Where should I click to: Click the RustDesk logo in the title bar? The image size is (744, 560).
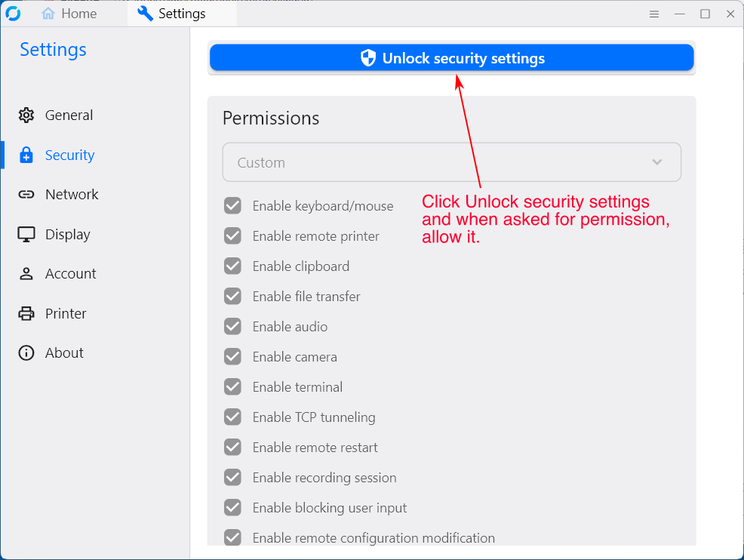[x=14, y=13]
